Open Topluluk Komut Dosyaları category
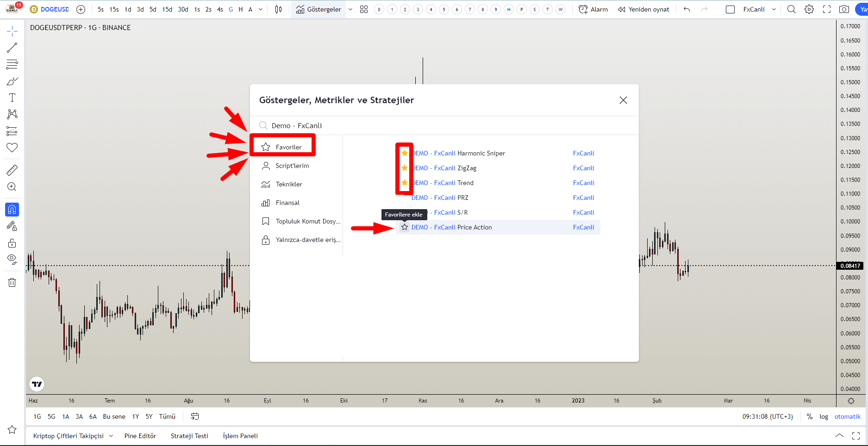The width and height of the screenshot is (868, 446). point(301,221)
